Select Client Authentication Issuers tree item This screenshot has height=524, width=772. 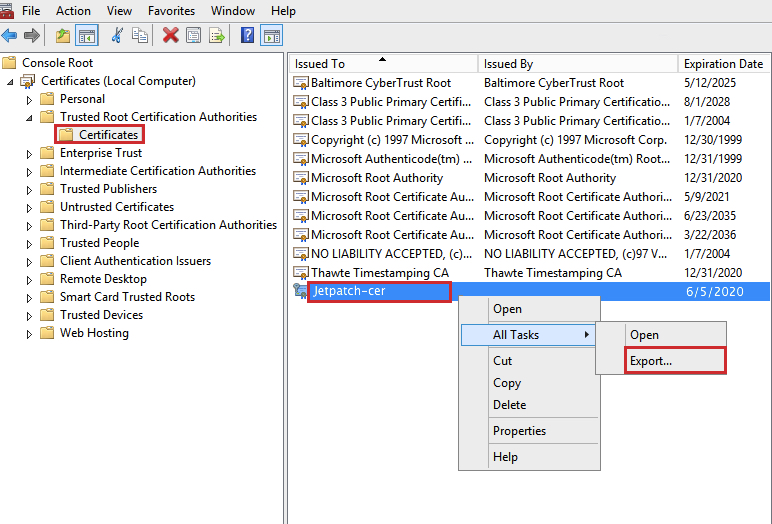click(135, 261)
